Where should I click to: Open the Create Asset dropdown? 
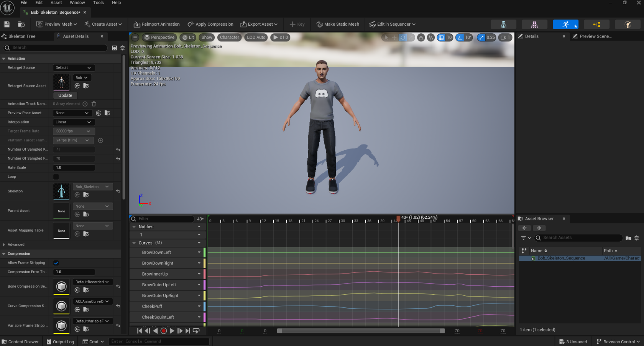(103, 24)
